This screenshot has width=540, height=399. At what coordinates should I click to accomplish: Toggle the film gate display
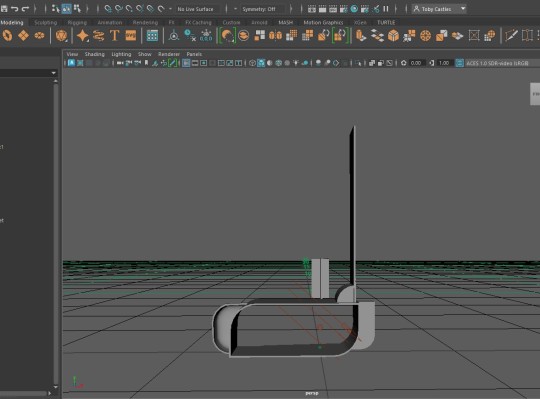(195, 63)
